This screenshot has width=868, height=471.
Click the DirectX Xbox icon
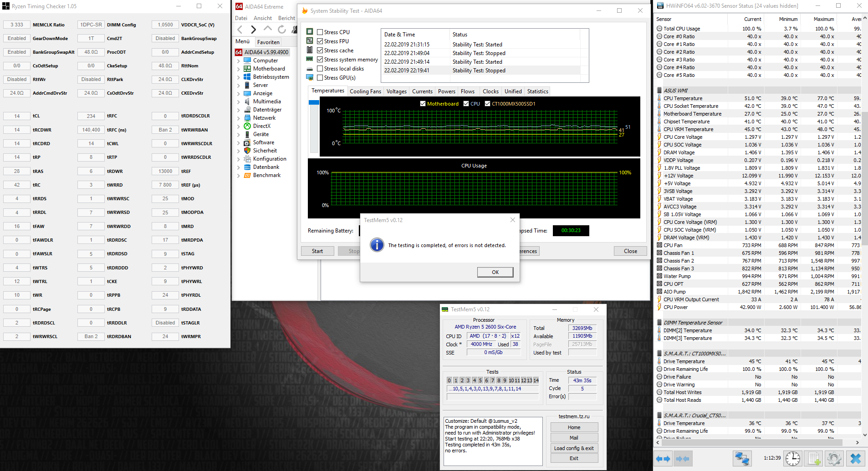[247, 126]
